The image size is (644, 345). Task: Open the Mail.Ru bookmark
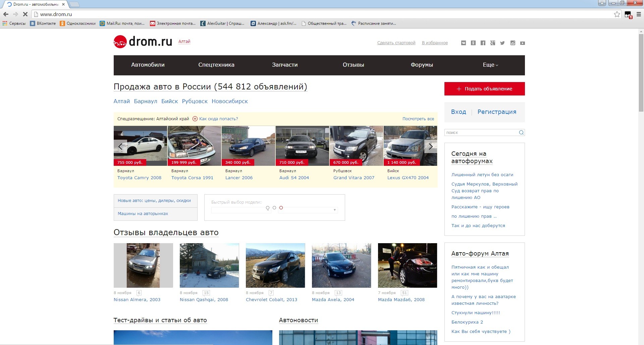[122, 23]
